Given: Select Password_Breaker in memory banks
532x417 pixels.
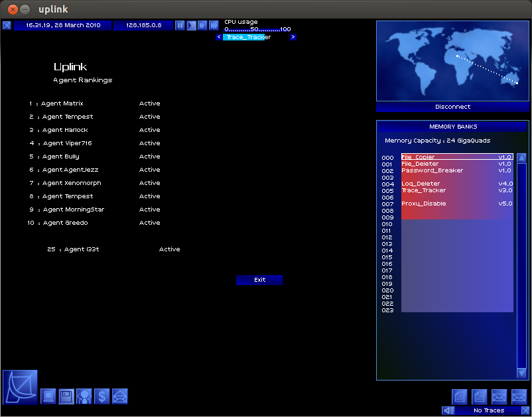Looking at the screenshot, I should (457, 170).
